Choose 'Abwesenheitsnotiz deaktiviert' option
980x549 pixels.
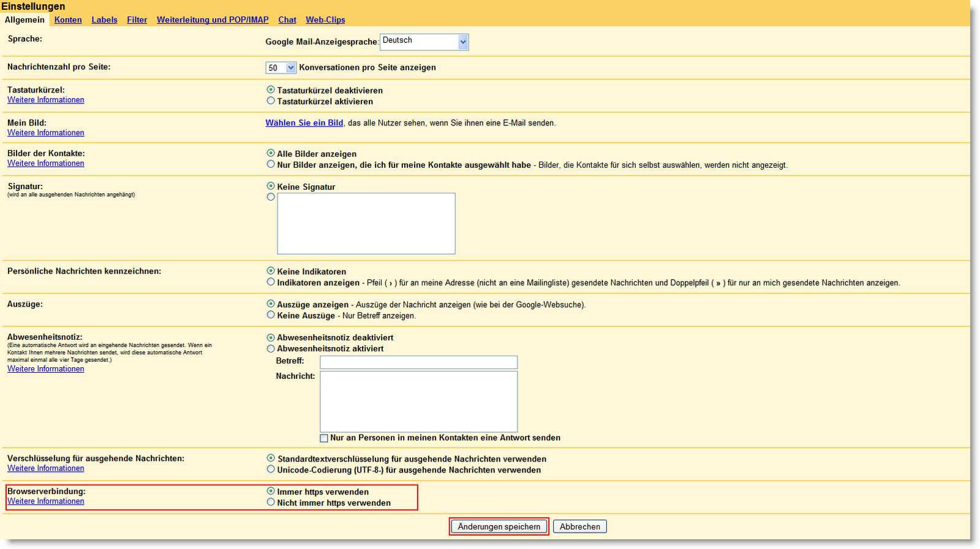(271, 337)
